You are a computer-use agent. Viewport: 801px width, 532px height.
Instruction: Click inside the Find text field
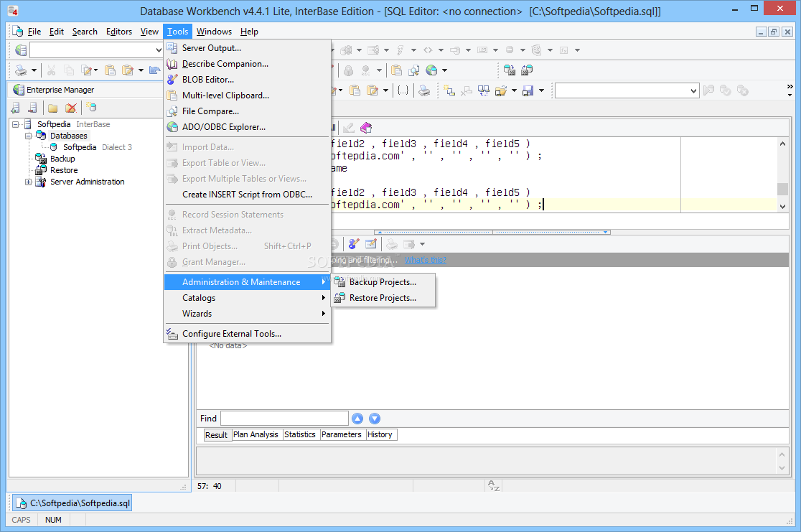[284, 419]
